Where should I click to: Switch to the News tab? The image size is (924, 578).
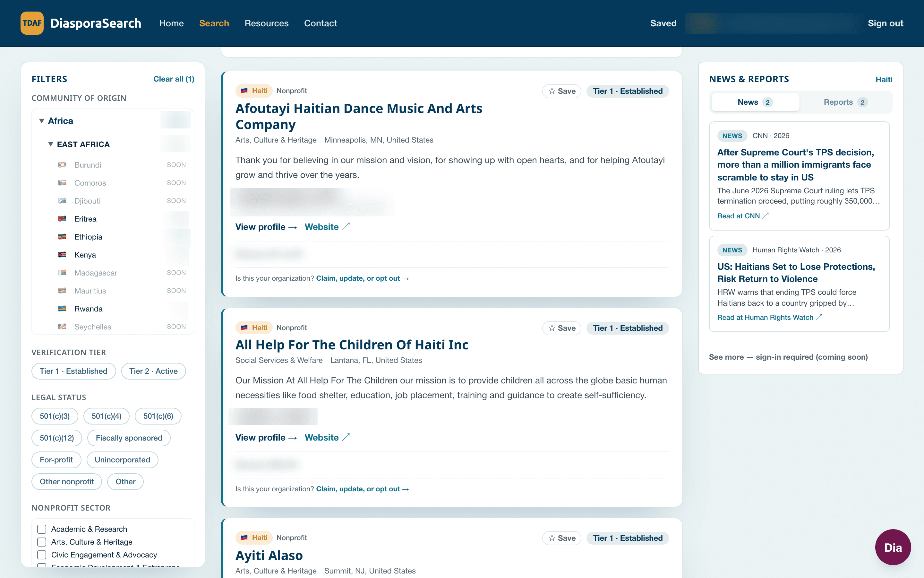pyautogui.click(x=755, y=102)
